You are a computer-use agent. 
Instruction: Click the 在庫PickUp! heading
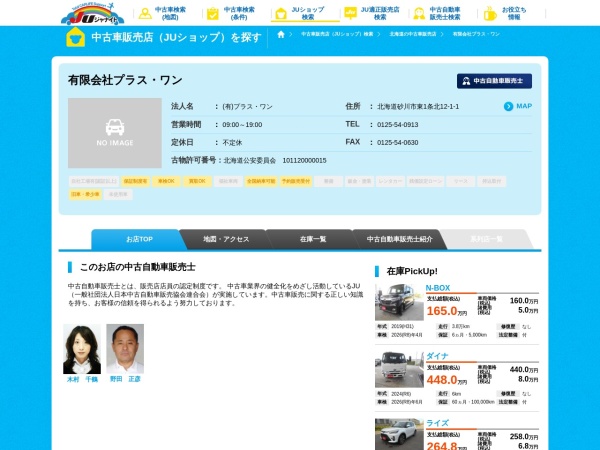pyautogui.click(x=412, y=271)
